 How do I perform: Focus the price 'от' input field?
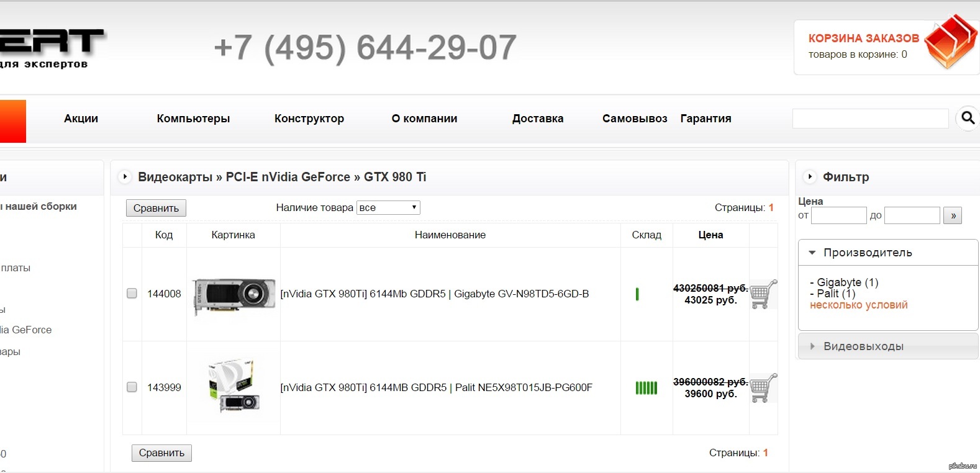click(838, 215)
